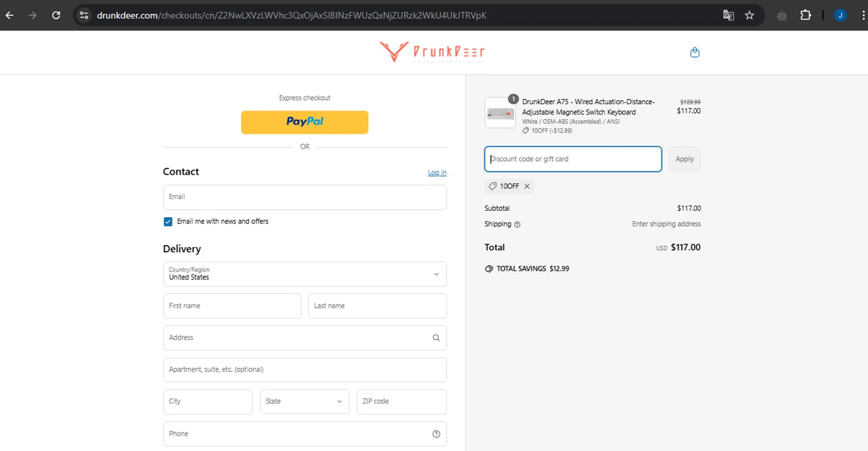
Task: Click the DrunkDeer A75 keyboard thumbnail
Action: [x=500, y=112]
